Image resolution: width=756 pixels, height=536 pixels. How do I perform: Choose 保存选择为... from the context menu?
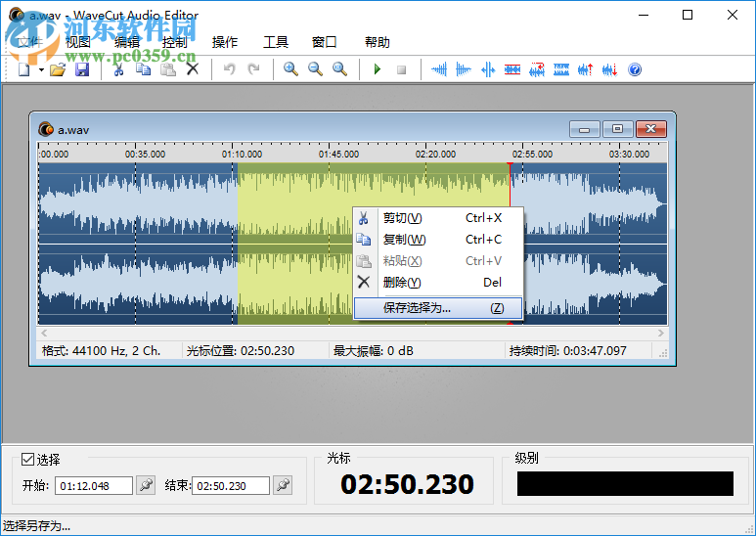[438, 308]
